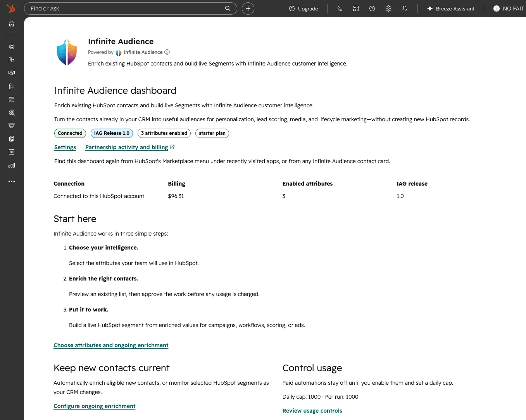This screenshot has height=420, width=526.
Task: Open the Settings link on dashboard
Action: click(x=65, y=147)
